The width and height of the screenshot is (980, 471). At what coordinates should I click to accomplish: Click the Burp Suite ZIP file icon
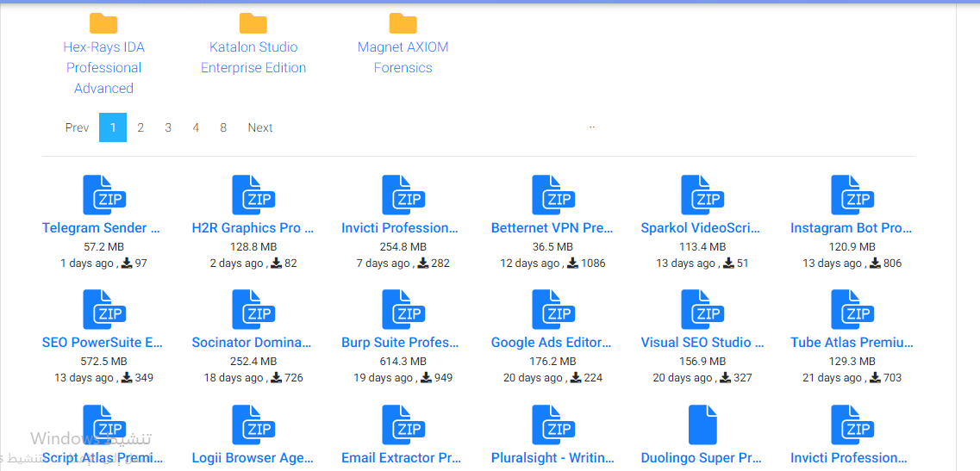[x=403, y=309]
